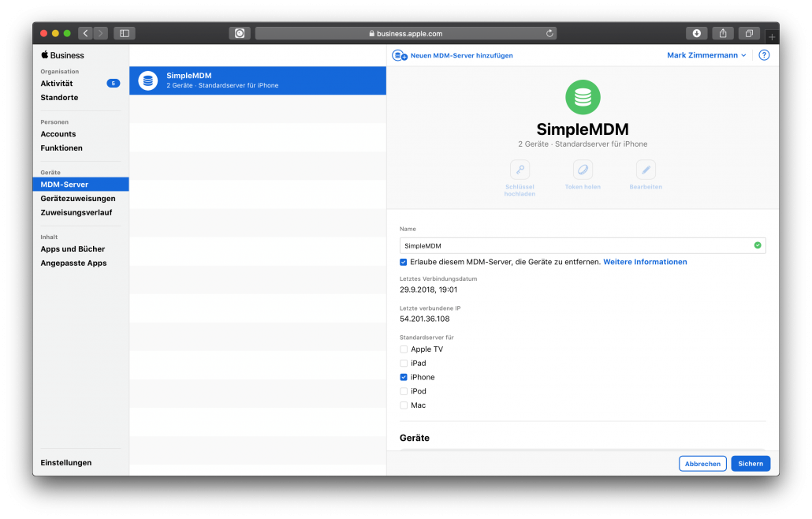Click the Sichern button

tap(751, 464)
